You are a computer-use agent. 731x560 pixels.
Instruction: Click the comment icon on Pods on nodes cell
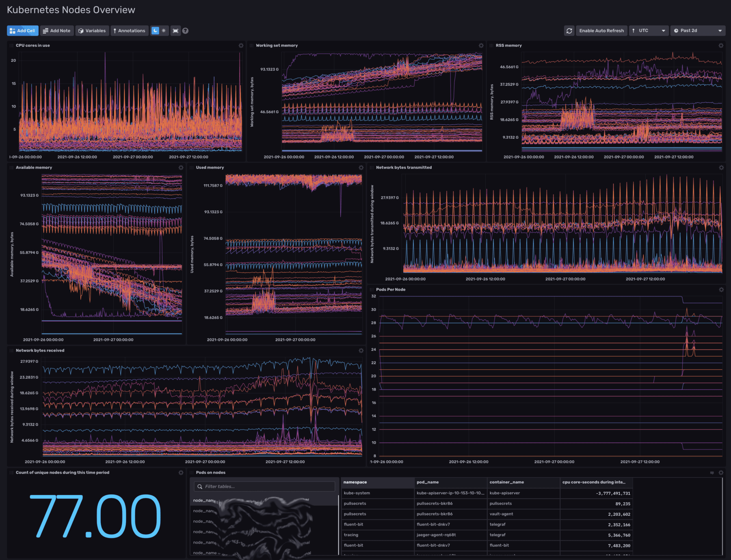click(712, 472)
